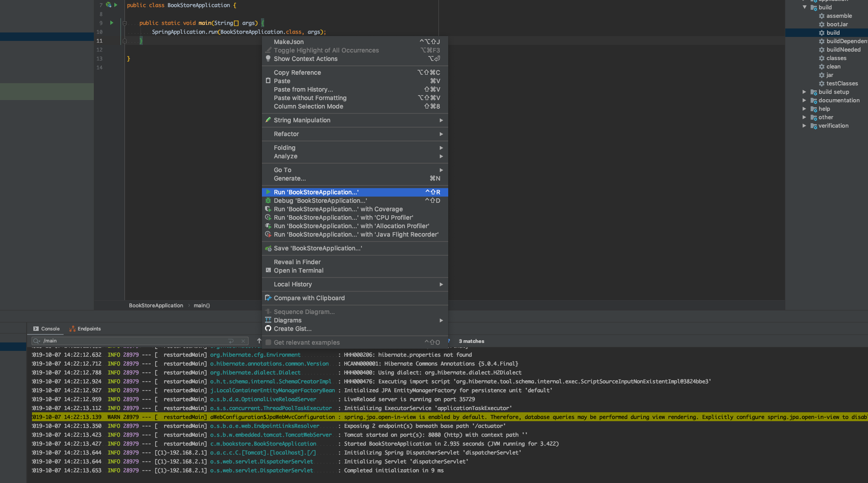This screenshot has height=483, width=868.
Task: Click BookStoreApplication breadcrumb in the editor
Action: [x=156, y=306]
